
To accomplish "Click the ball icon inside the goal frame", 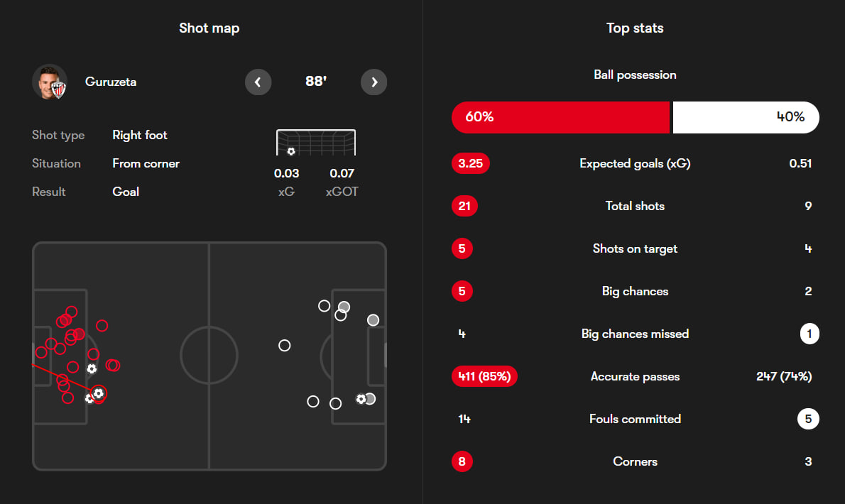I will click(290, 151).
